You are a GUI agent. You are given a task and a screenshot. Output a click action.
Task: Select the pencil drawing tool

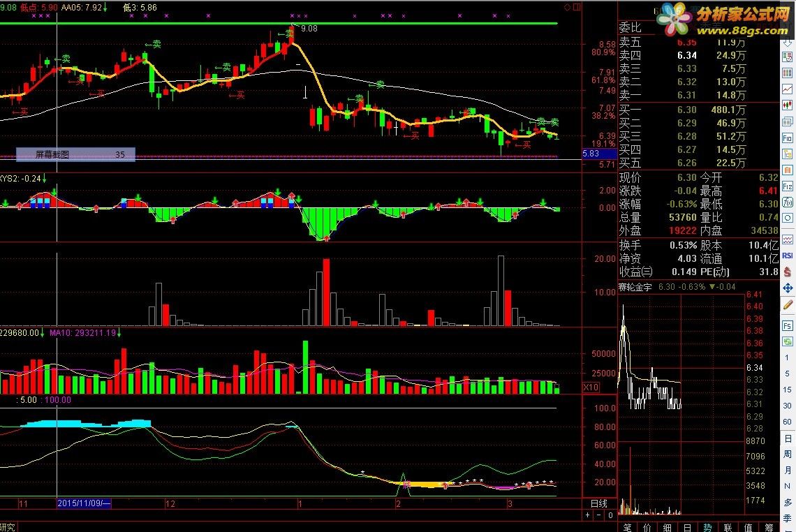tap(788, 305)
